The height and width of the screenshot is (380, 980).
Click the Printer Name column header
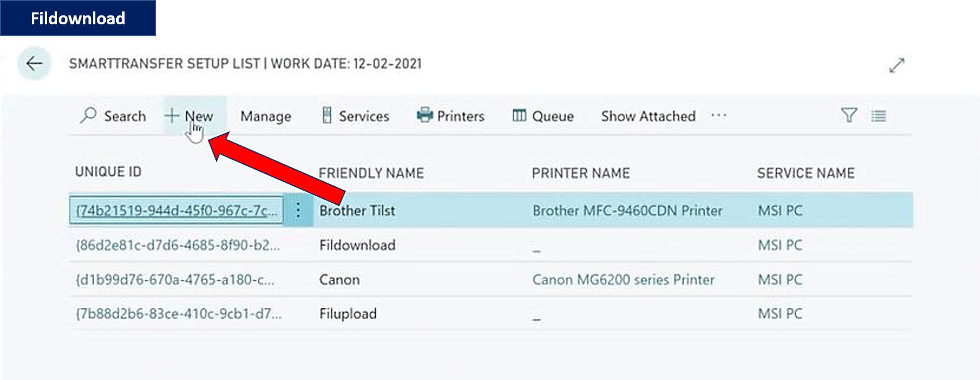pos(581,173)
